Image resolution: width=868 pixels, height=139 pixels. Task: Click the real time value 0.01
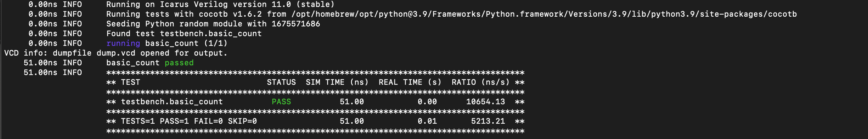427,121
